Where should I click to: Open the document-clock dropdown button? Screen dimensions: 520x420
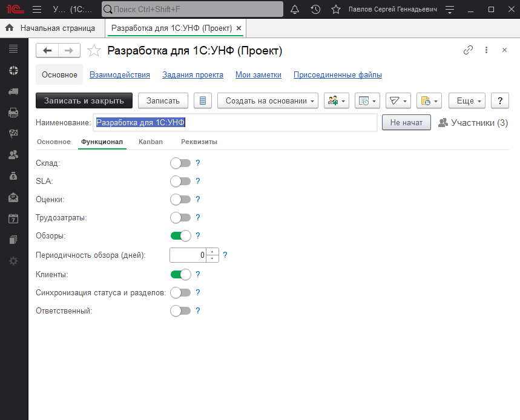(x=429, y=100)
